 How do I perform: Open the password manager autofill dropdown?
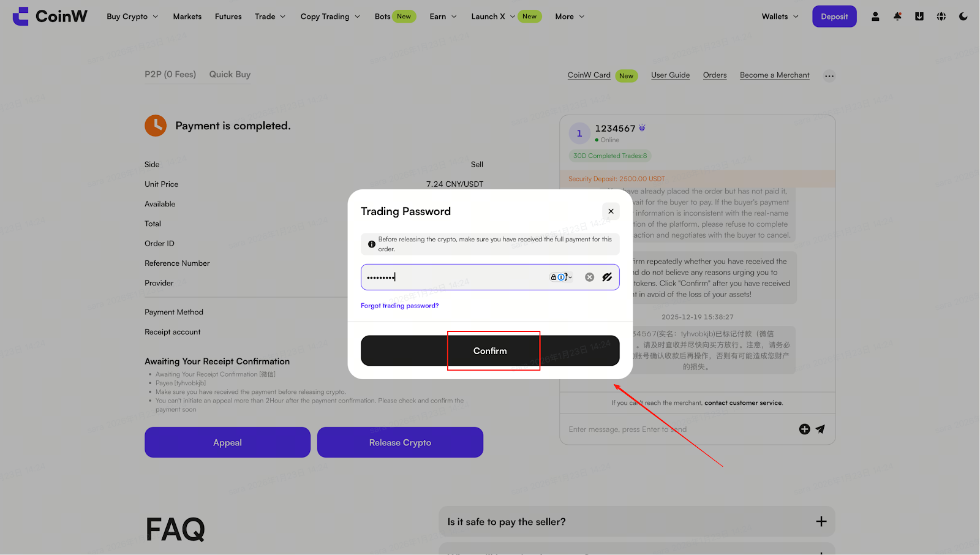(x=561, y=277)
